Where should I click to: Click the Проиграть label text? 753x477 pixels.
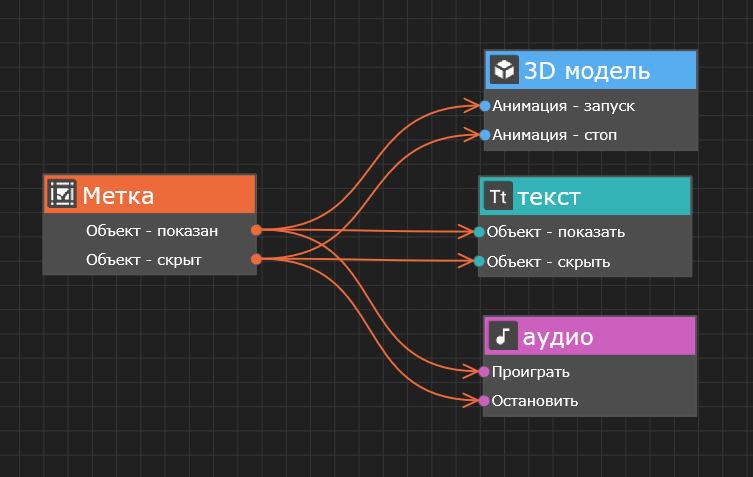pos(531,372)
